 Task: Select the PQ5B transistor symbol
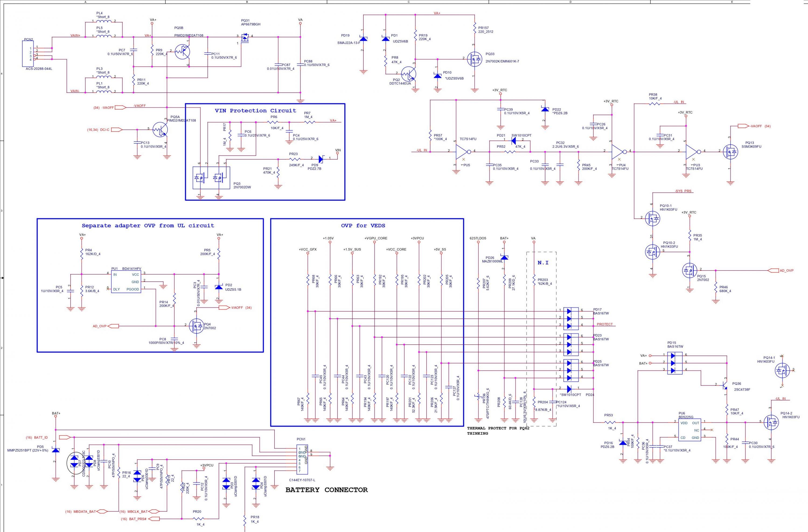coord(183,52)
